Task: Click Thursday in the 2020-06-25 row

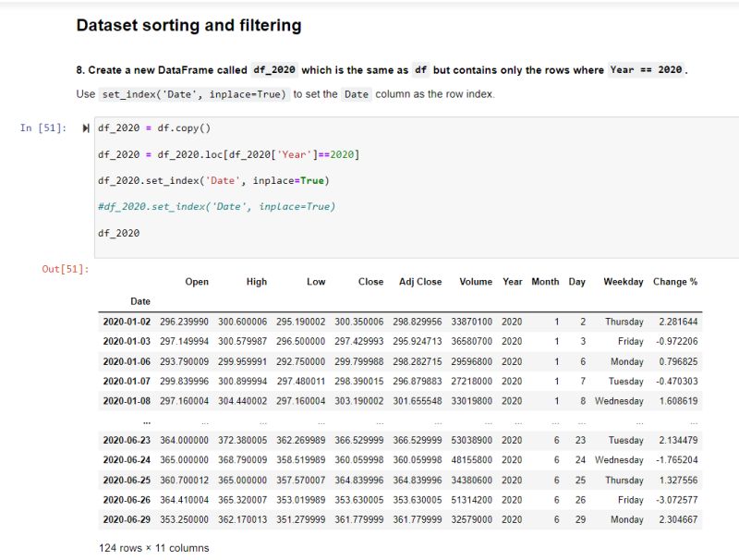Action: [x=624, y=480]
